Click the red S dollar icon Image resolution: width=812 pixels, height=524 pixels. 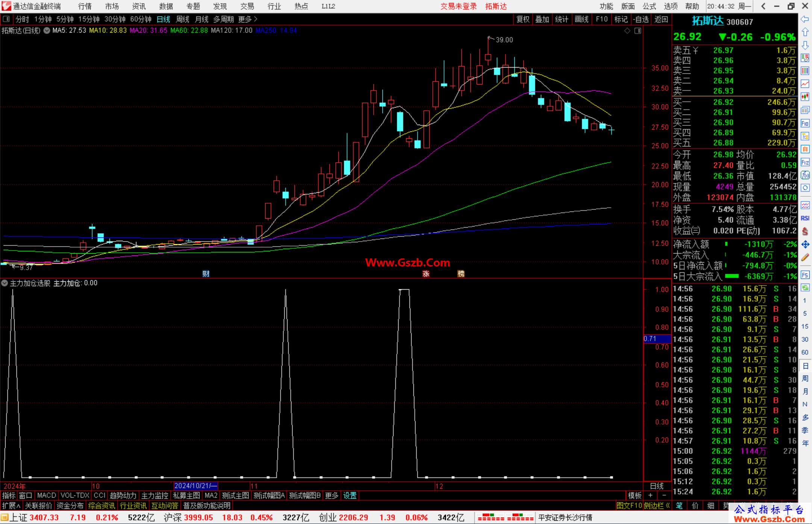tap(805, 231)
